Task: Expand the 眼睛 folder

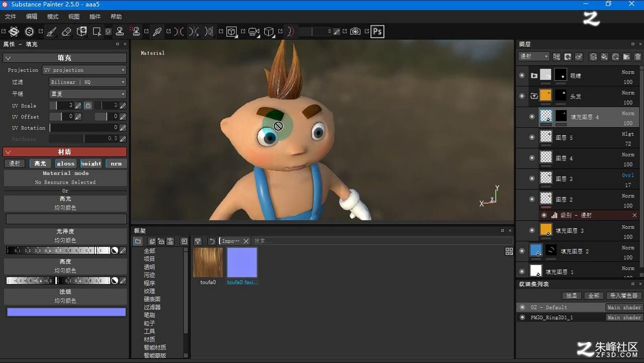Action: (534, 75)
